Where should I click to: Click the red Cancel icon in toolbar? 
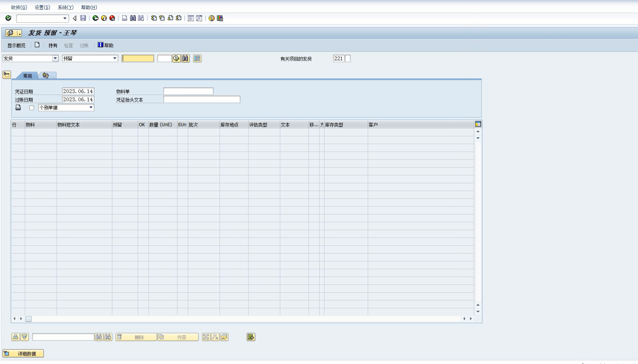[112, 18]
